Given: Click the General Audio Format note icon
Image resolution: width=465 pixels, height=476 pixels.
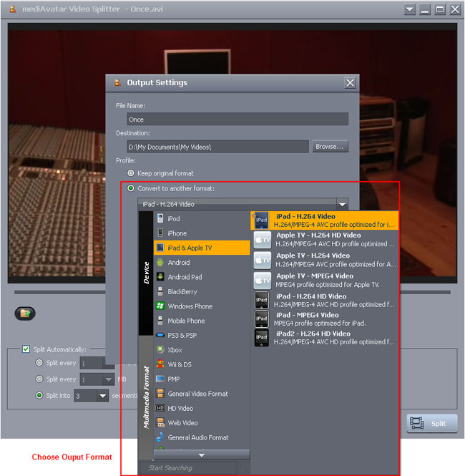Looking at the screenshot, I should (160, 437).
